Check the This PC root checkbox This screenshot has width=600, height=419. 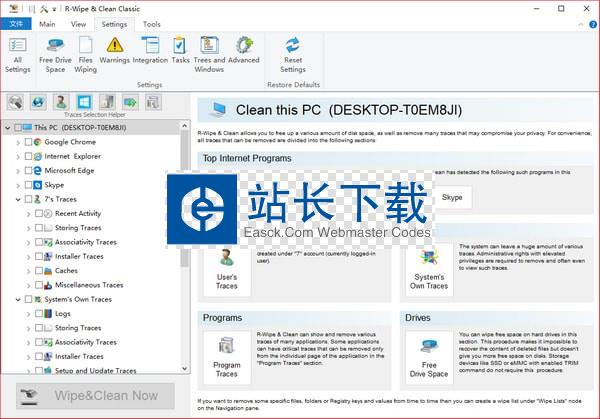18,127
